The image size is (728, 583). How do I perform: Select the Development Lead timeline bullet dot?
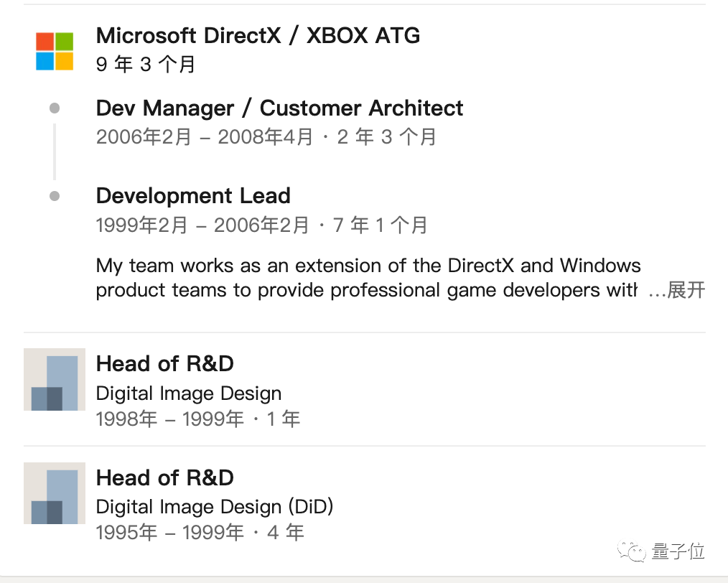[x=55, y=196]
